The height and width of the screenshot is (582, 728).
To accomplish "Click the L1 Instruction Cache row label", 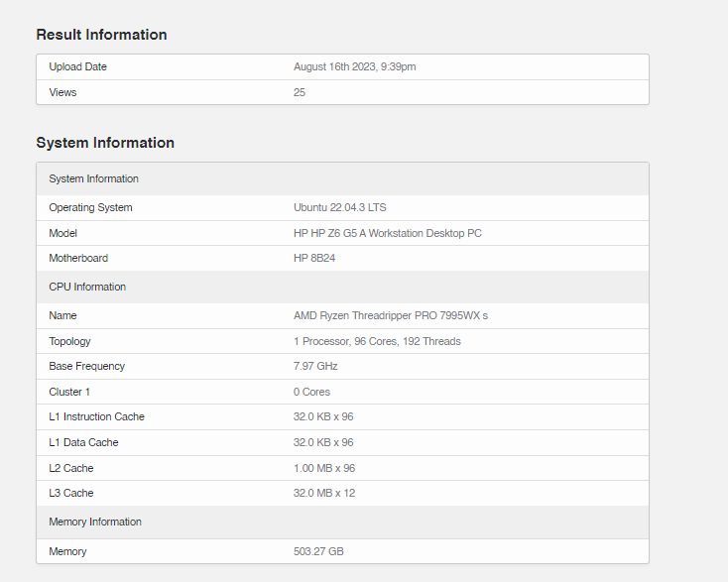I will coord(96,416).
